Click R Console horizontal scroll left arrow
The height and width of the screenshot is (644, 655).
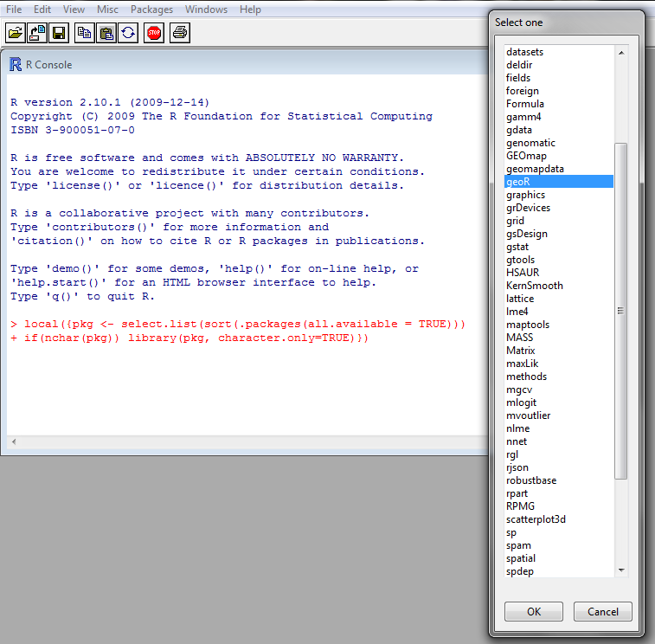click(x=14, y=441)
